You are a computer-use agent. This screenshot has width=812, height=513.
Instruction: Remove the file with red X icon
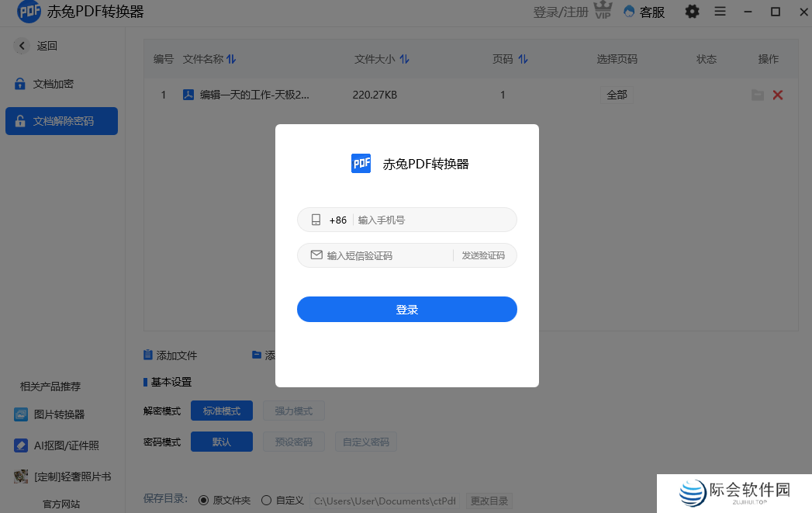pos(777,94)
